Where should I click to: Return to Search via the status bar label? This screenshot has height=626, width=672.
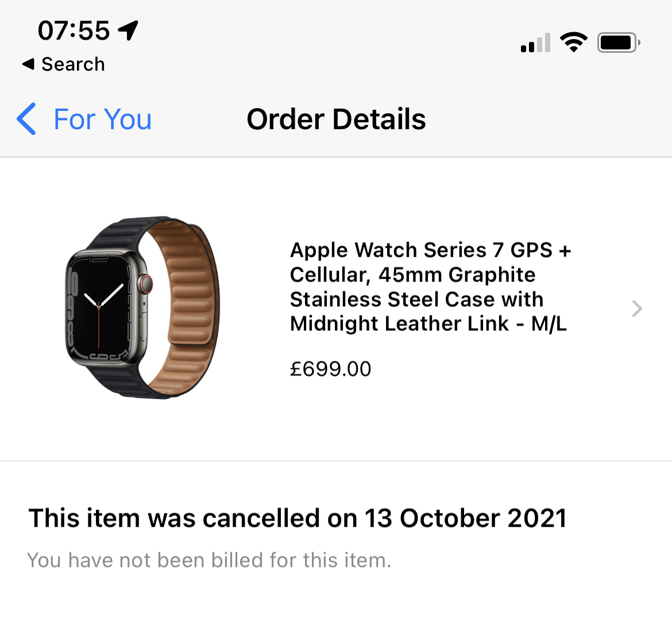click(73, 64)
